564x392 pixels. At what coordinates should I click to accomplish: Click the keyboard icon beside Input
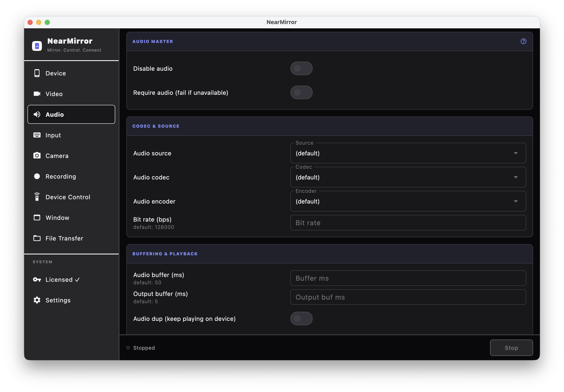37,135
